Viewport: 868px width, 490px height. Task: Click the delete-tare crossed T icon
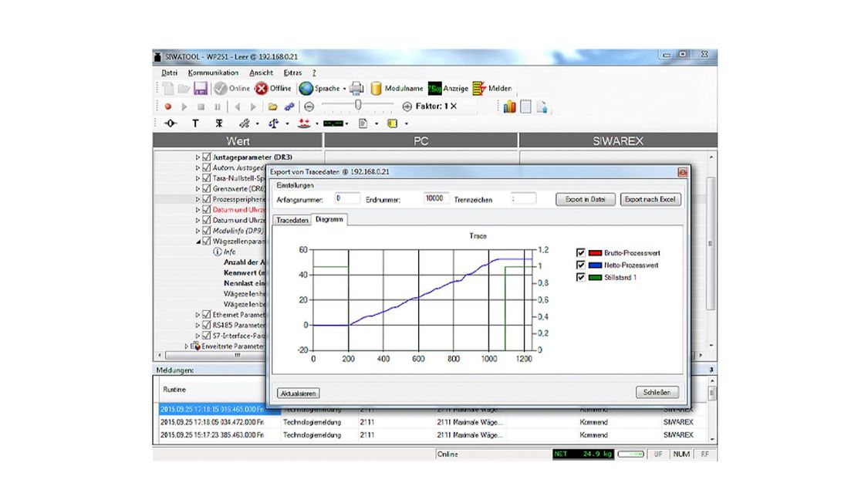click(x=219, y=123)
